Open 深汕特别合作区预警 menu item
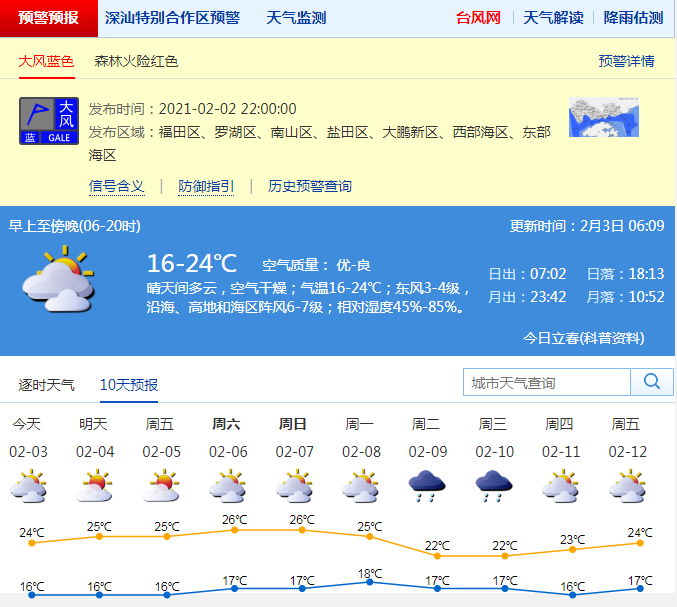Screen dimensions: 677x607 tap(173, 18)
